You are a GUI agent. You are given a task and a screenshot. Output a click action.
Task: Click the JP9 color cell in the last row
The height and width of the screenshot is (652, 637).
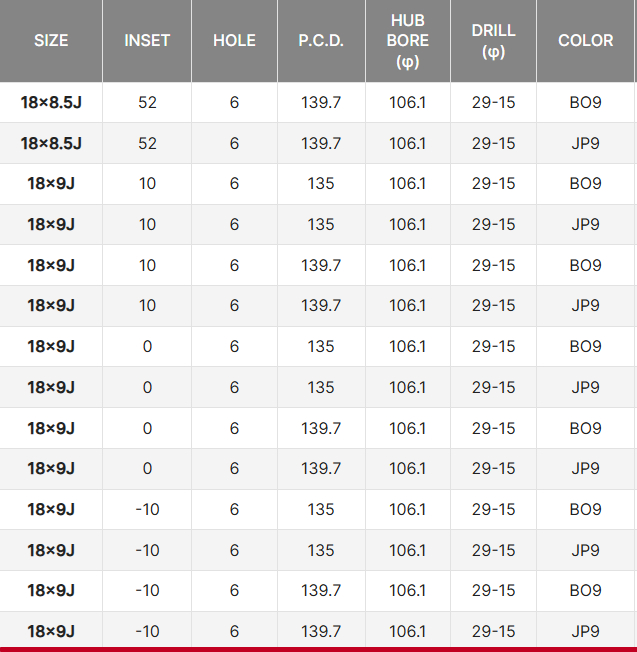coord(586,631)
